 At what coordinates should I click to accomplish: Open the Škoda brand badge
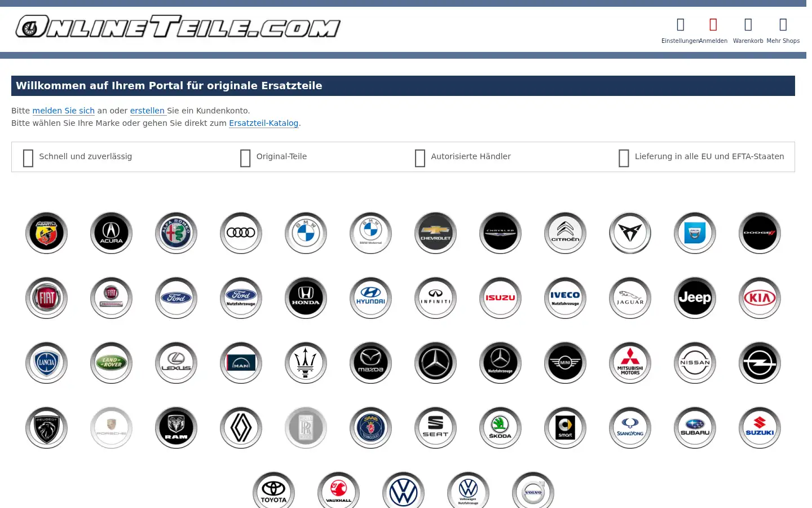(500, 428)
